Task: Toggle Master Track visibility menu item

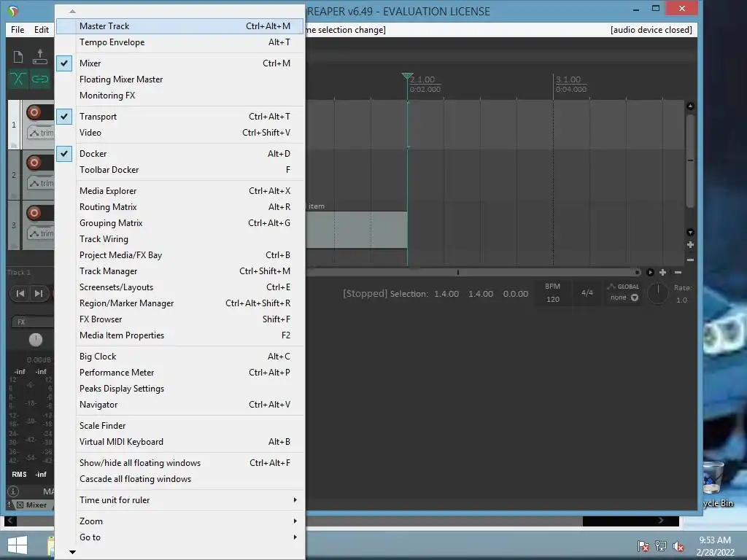Action: pyautogui.click(x=180, y=26)
